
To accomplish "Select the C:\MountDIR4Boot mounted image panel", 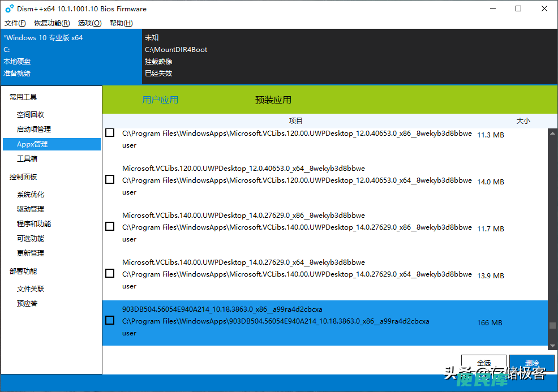I will click(350, 57).
